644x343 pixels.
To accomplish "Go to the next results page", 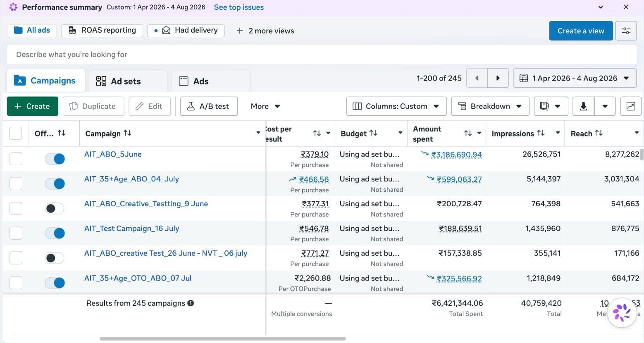I will click(x=498, y=78).
